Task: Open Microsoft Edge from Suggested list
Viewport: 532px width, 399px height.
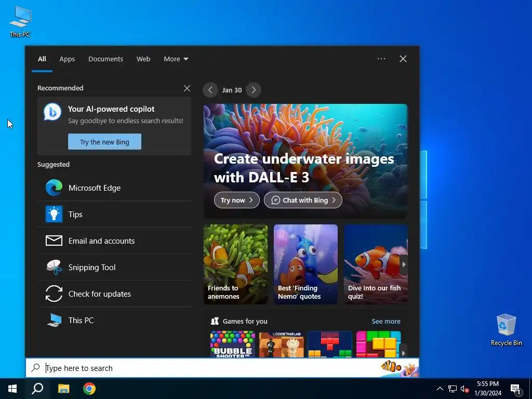Action: point(114,188)
